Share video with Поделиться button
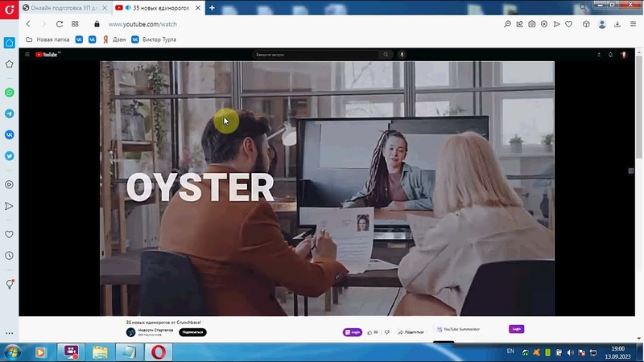Viewport: 644px width, 362px height. [x=411, y=332]
